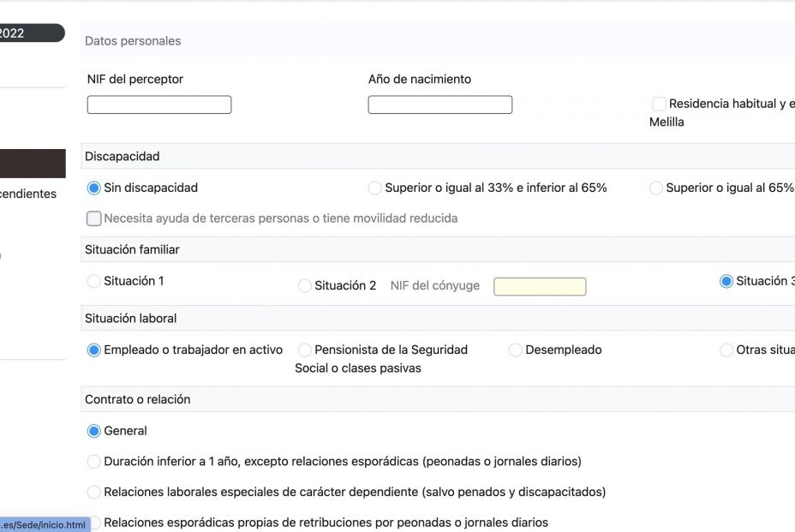Screen dimensions: 795x532
Task: Select "Pensionista de la Seguridad Social" option
Action: (304, 350)
